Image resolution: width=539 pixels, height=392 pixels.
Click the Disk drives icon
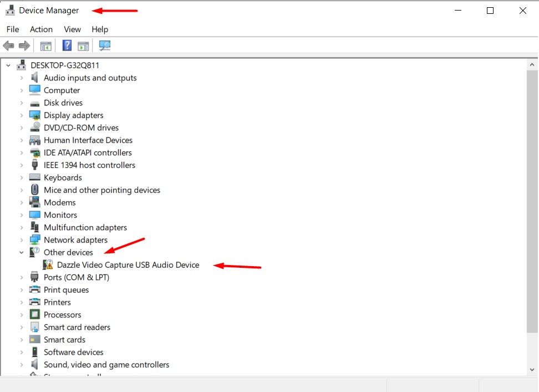35,103
